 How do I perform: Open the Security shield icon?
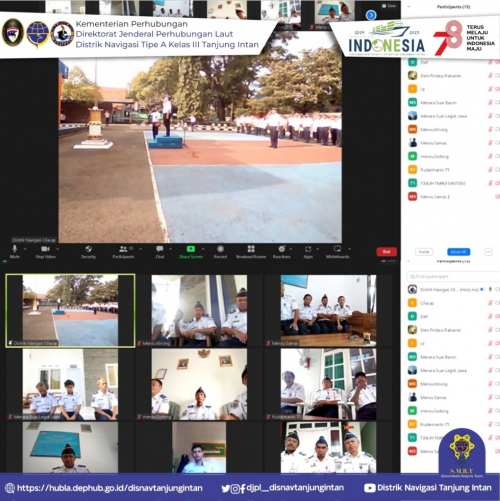[x=88, y=249]
